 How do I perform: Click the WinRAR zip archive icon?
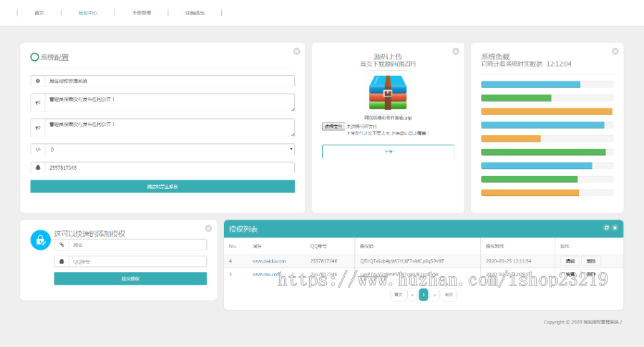pyautogui.click(x=388, y=93)
